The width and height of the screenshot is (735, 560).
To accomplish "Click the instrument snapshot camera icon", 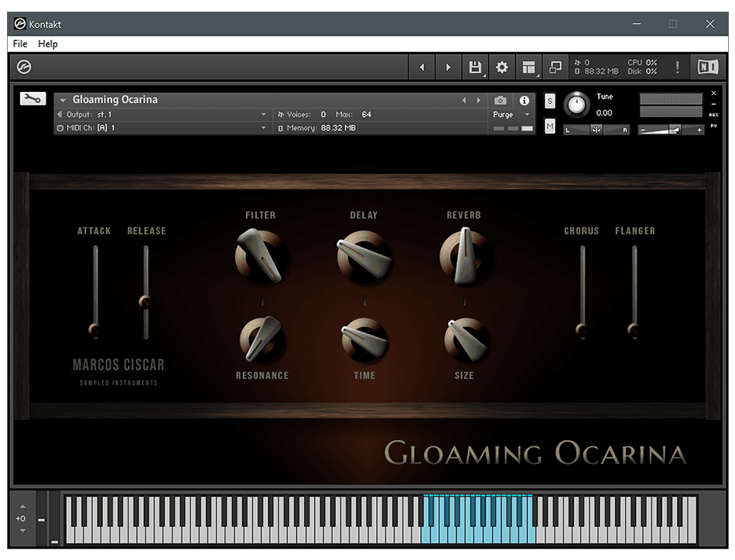I will click(x=501, y=101).
